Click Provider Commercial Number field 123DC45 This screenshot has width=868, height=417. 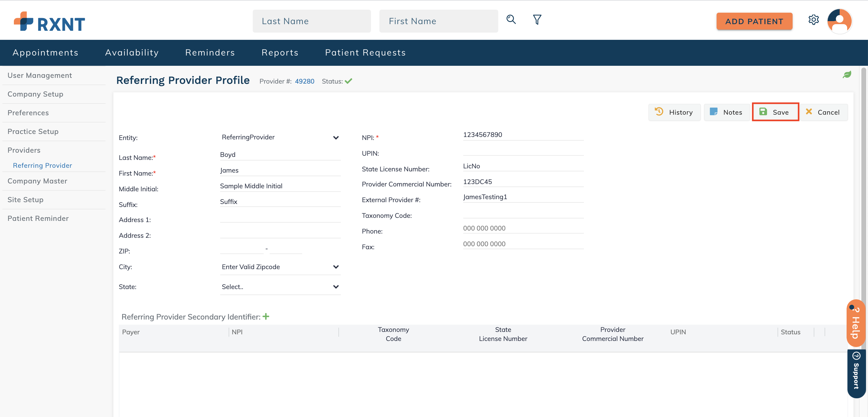pyautogui.click(x=523, y=181)
